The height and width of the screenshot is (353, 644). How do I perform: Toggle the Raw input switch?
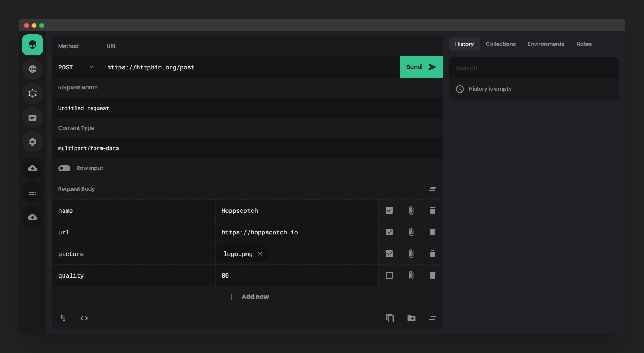coord(64,168)
